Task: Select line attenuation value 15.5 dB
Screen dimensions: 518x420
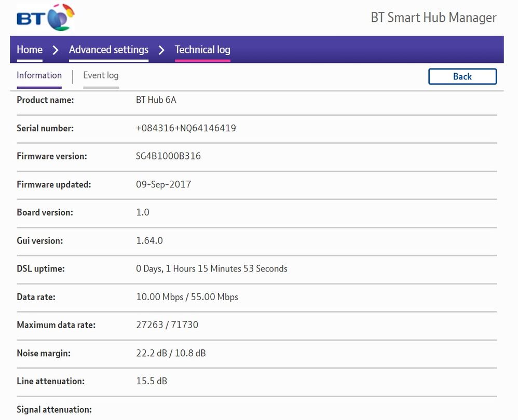Action: [152, 381]
